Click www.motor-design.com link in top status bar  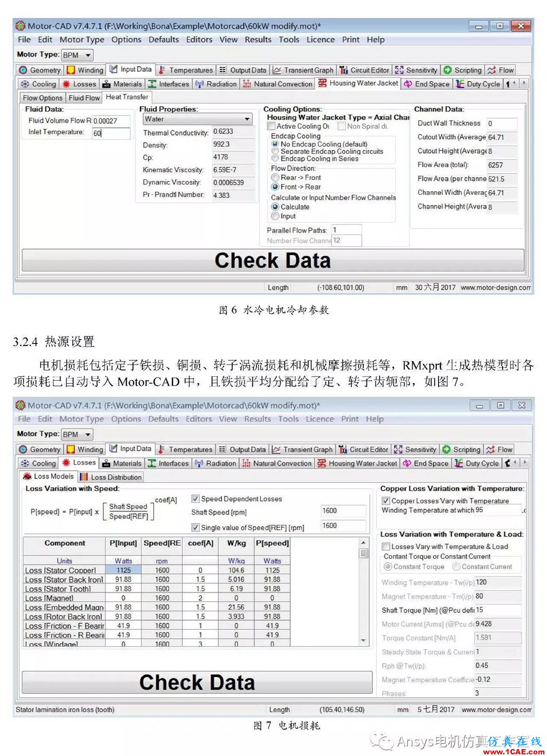496,288
